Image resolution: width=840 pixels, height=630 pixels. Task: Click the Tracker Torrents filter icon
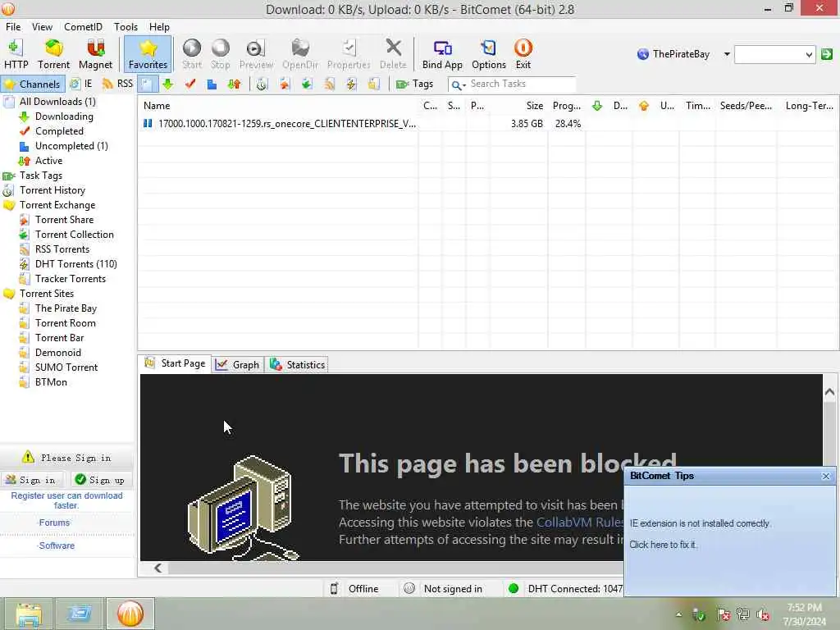(x=374, y=84)
